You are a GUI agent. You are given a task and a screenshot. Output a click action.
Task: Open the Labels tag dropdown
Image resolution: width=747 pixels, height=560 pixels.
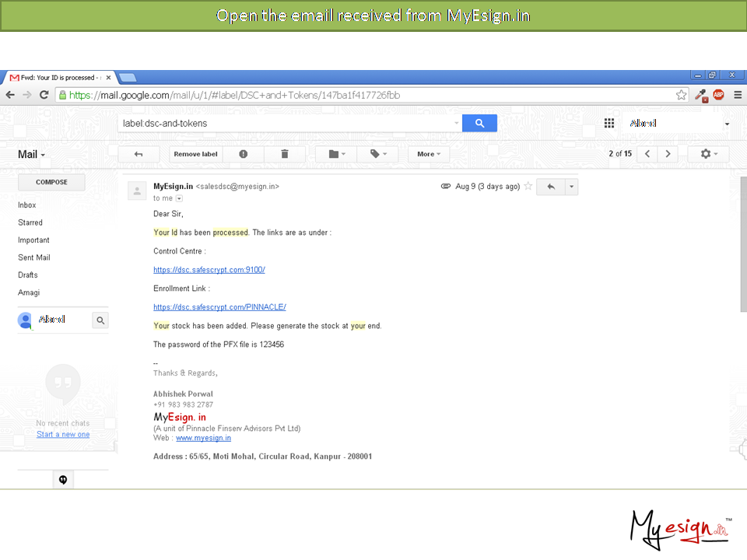378,154
